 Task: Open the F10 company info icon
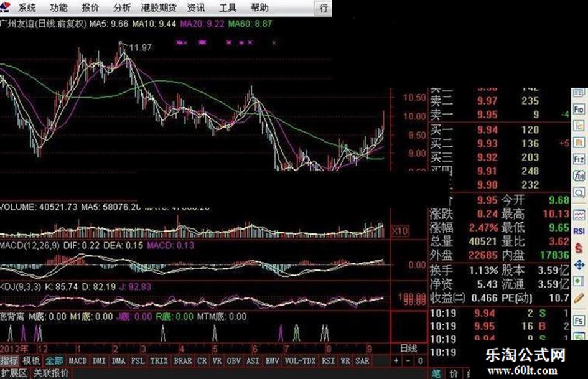(579, 109)
